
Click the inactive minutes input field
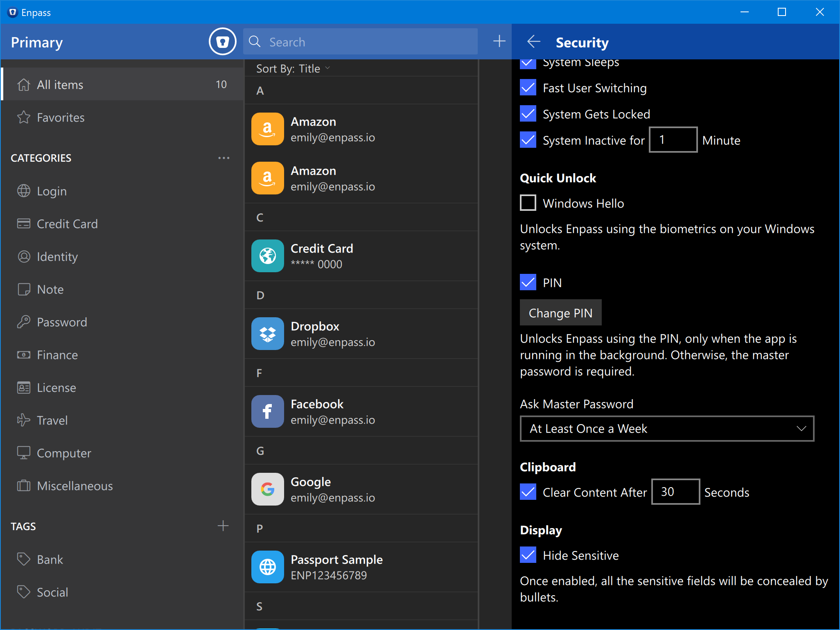point(673,140)
